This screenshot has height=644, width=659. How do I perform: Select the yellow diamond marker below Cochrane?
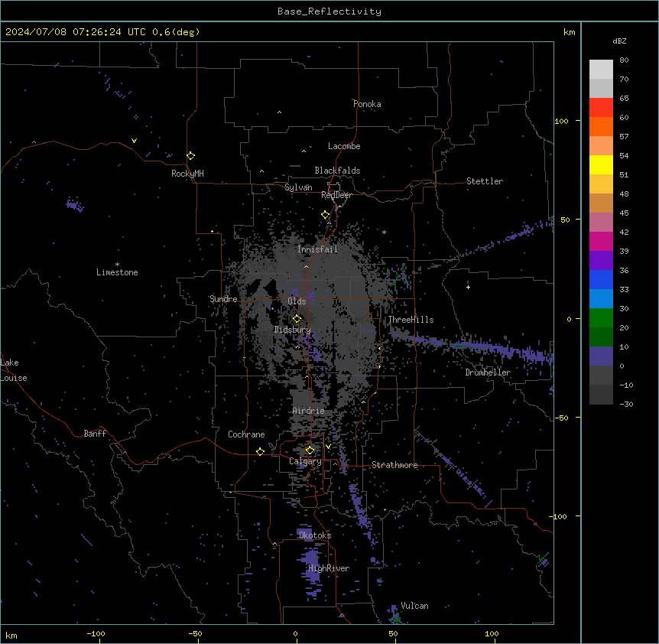[x=260, y=451]
